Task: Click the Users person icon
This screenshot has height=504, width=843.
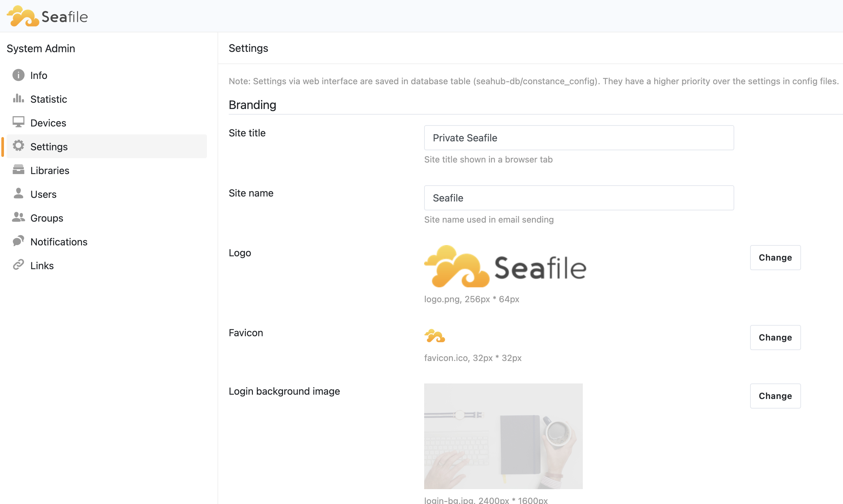Action: coord(19,193)
